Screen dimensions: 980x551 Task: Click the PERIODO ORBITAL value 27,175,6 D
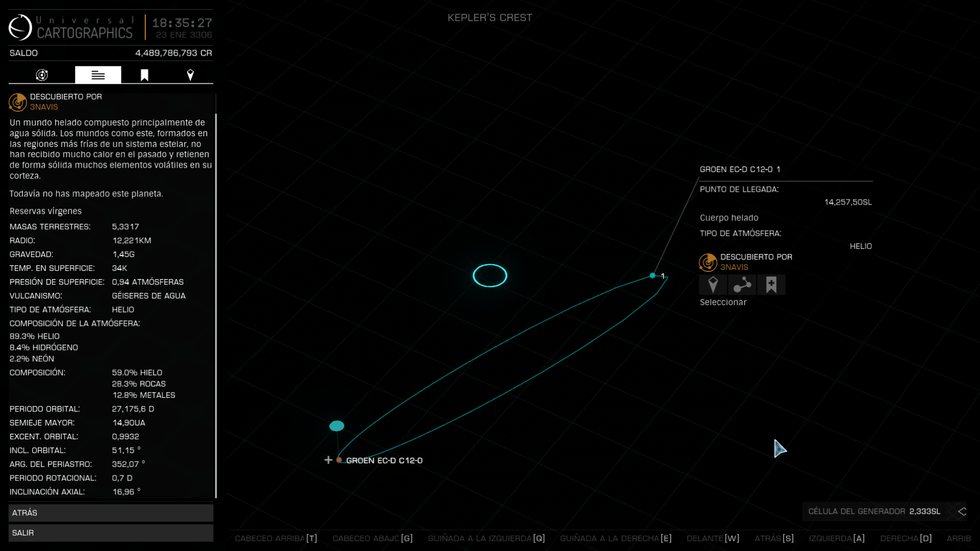coord(133,409)
